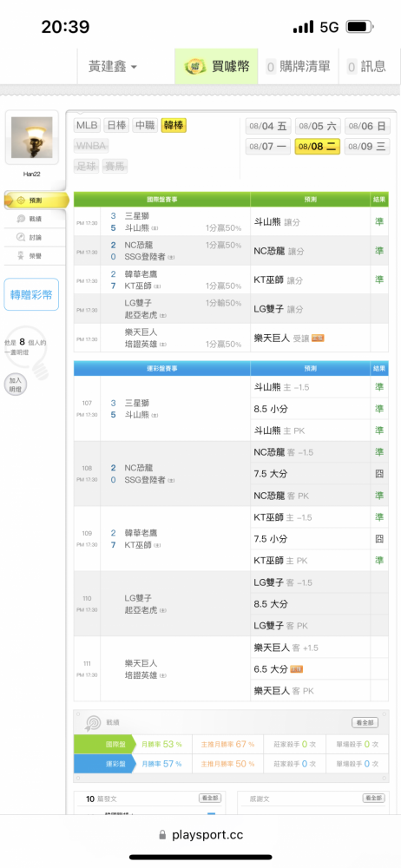Switch to 日棒 league tab

coord(115,126)
